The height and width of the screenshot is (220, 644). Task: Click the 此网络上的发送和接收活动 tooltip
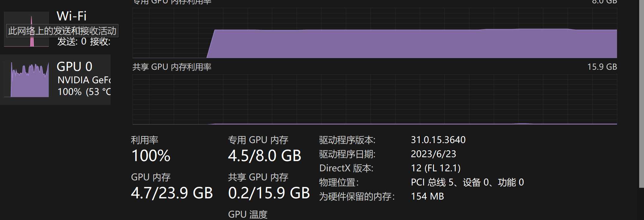click(x=62, y=31)
